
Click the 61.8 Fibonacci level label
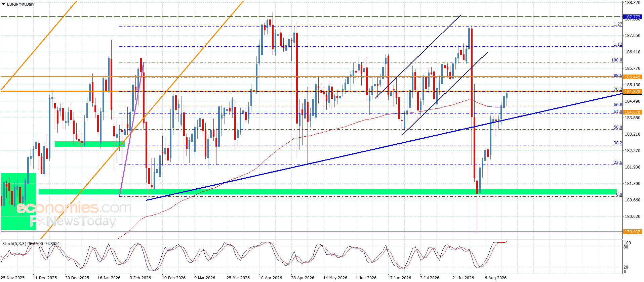[618, 111]
